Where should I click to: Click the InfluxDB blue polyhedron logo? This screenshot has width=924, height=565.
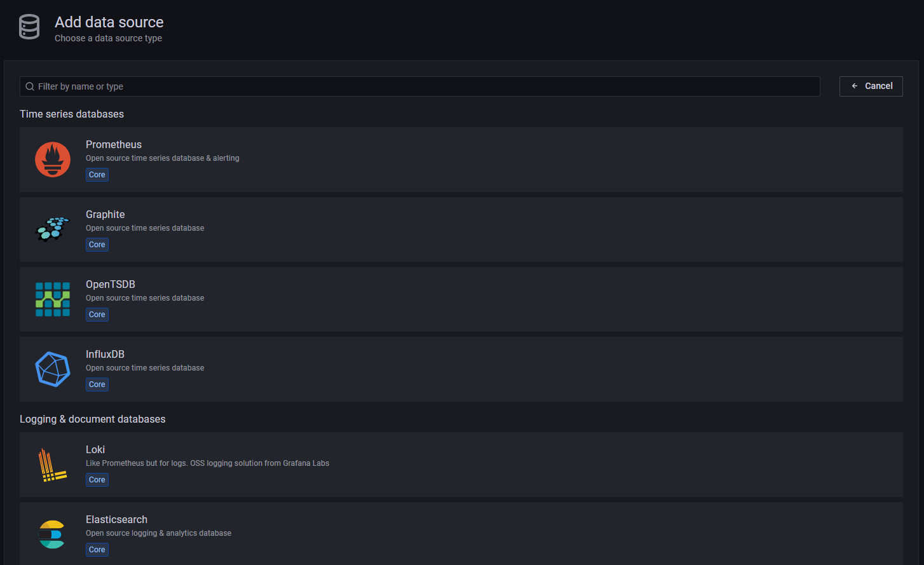pyautogui.click(x=53, y=369)
